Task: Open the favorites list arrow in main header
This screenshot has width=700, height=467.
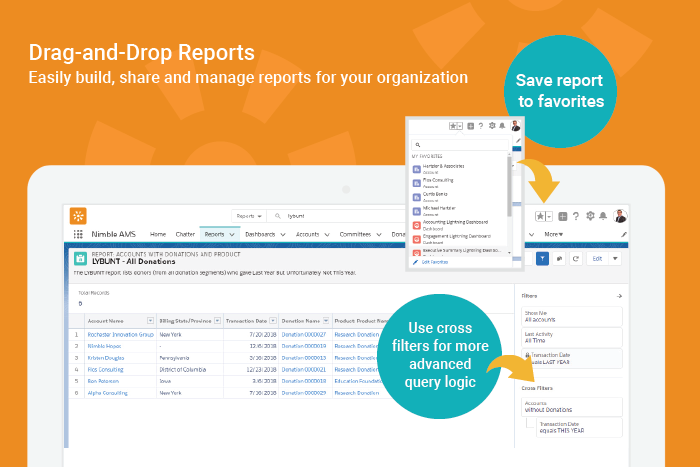Action: (549, 217)
